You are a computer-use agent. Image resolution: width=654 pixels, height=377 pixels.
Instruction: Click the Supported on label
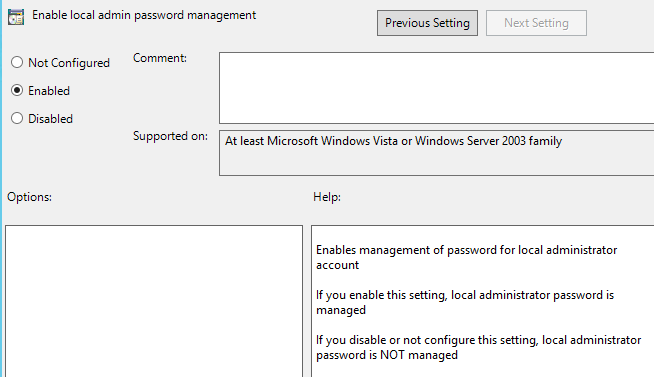[x=170, y=136]
